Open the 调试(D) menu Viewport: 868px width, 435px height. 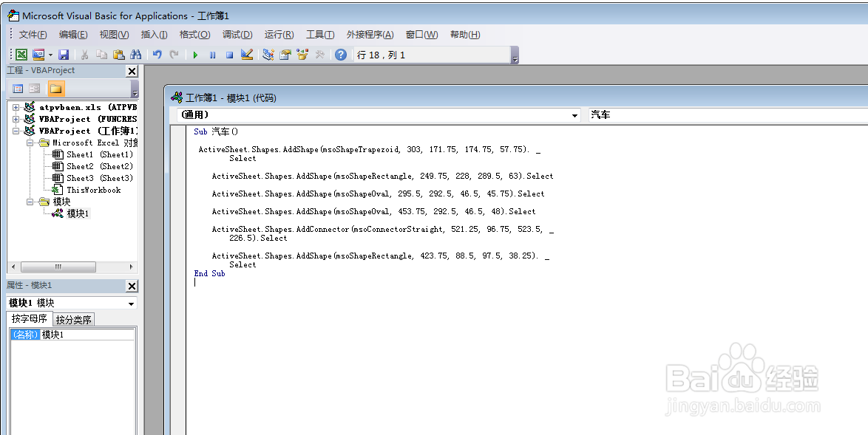click(237, 34)
